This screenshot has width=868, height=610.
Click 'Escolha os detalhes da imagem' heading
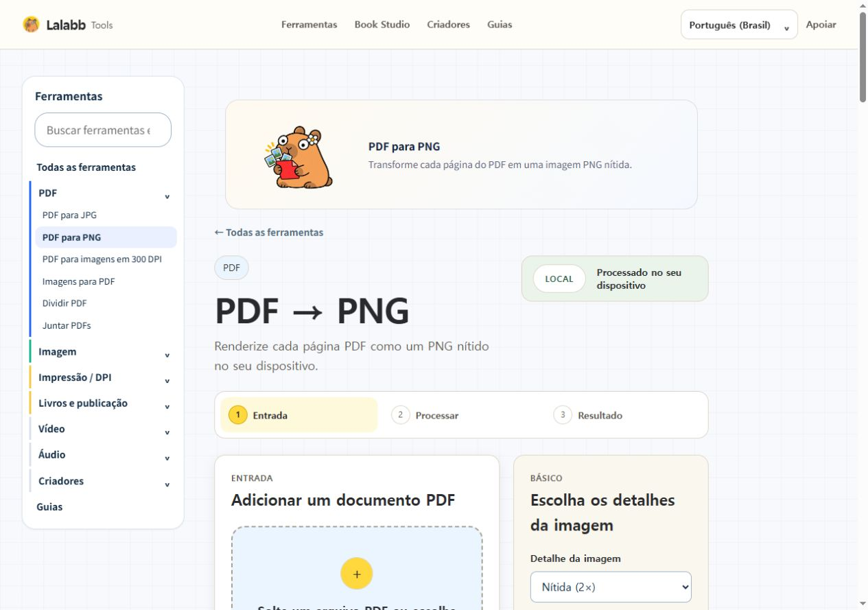(x=602, y=513)
